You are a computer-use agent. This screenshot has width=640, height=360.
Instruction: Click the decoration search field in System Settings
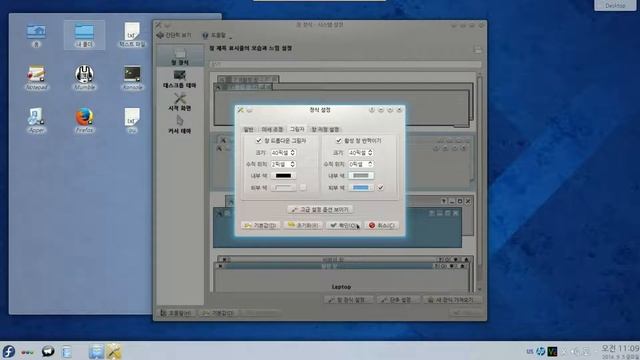(345, 64)
